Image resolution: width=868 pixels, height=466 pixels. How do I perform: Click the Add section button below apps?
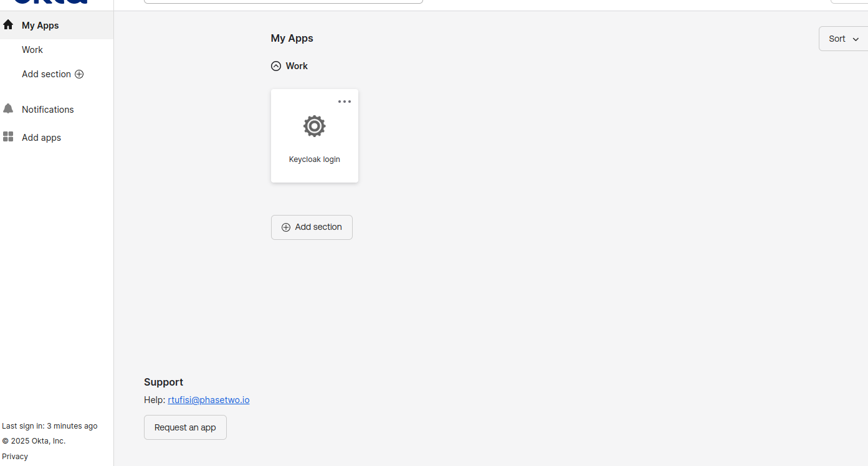click(x=312, y=227)
